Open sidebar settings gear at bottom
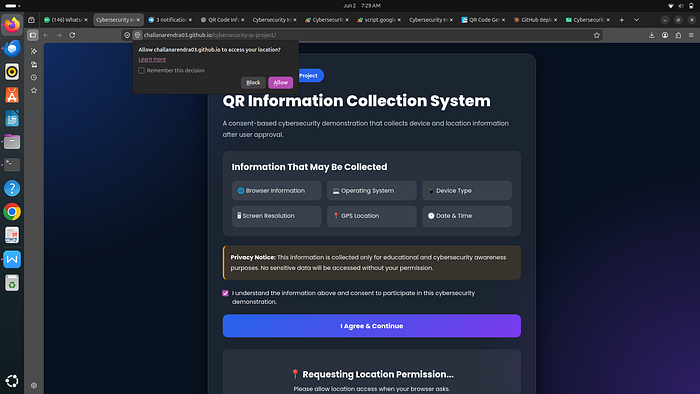The height and width of the screenshot is (394, 700). pyautogui.click(x=34, y=385)
